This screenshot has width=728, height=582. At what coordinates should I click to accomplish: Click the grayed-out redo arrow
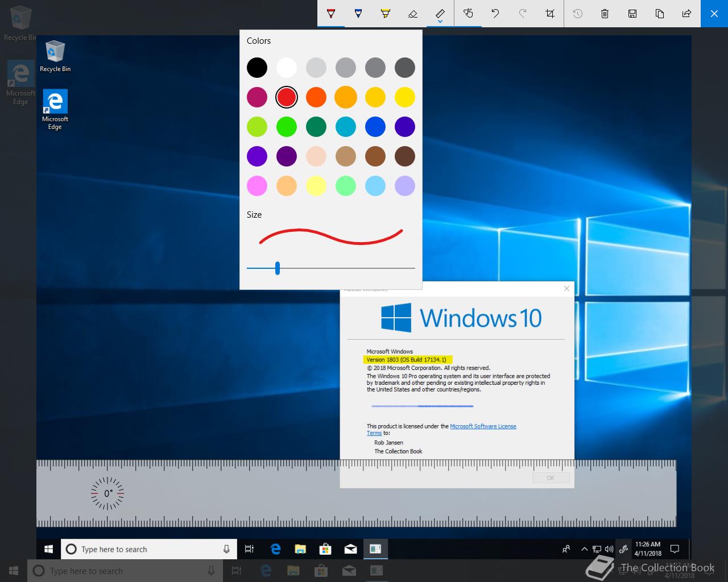[523, 13]
